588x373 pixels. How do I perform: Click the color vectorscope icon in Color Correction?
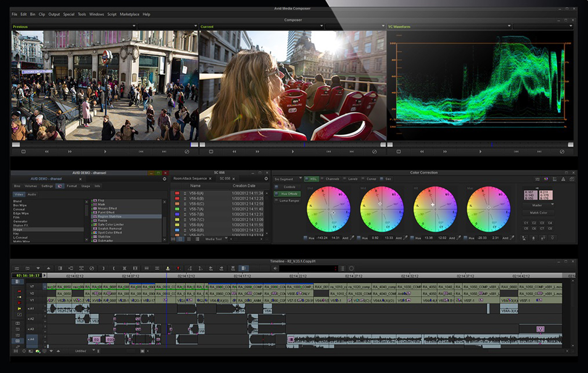tap(546, 179)
